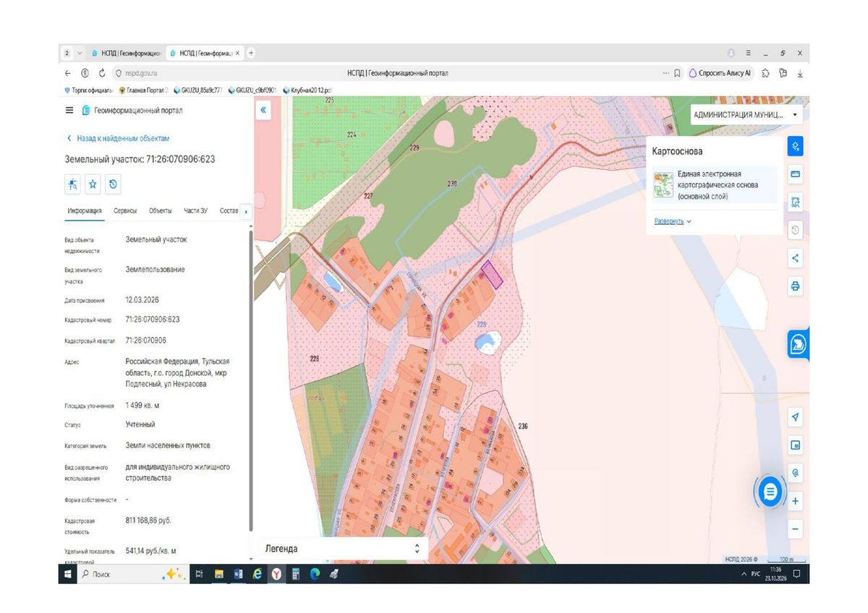This screenshot has height=613, width=868.
Task: Print the current map
Action: [796, 286]
